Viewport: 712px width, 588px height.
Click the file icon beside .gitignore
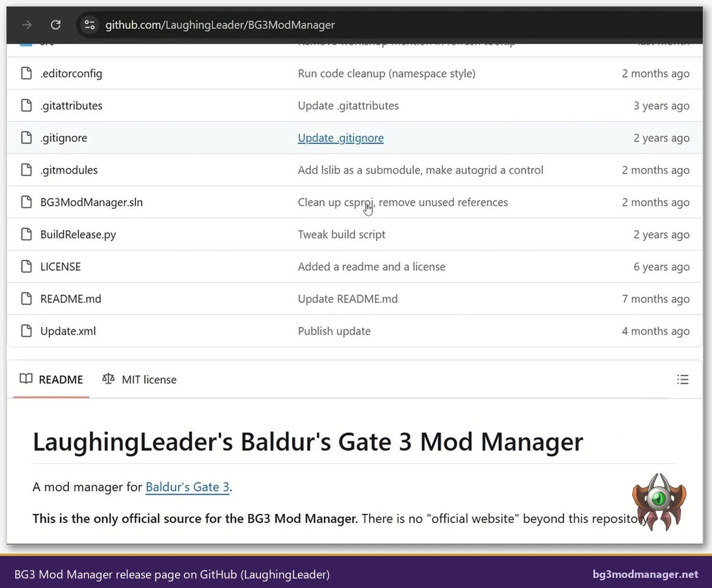click(x=26, y=138)
